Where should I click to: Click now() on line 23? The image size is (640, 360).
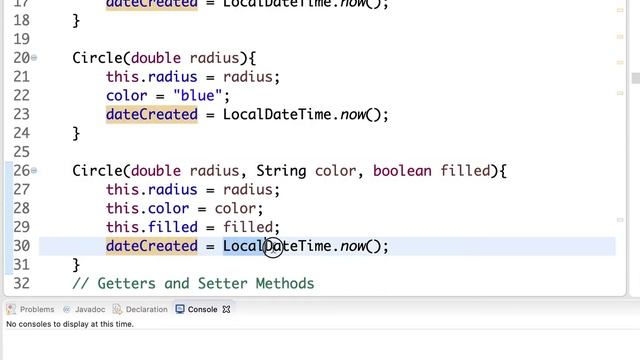[x=360, y=115]
